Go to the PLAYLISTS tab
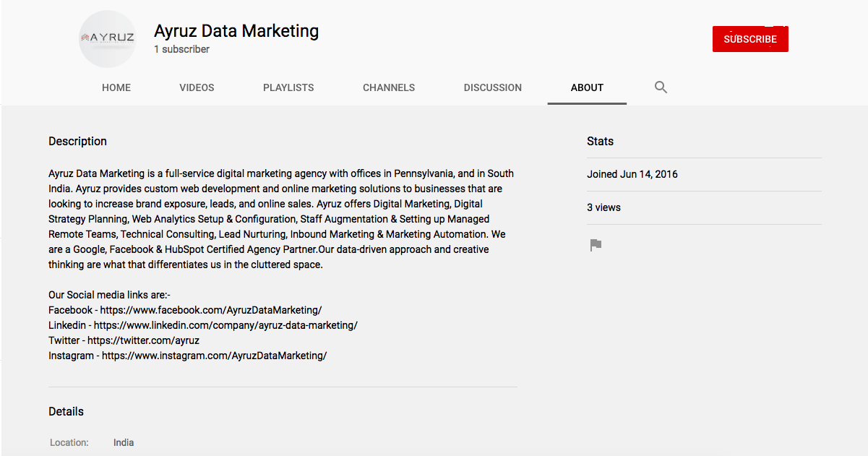This screenshot has width=868, height=456. tap(288, 87)
